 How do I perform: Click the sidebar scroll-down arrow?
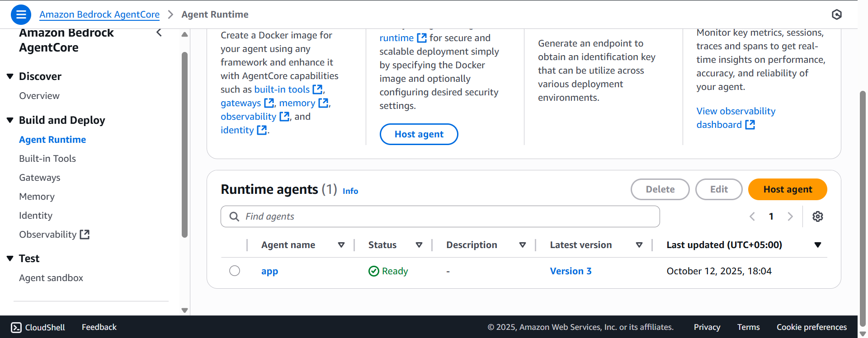click(184, 310)
